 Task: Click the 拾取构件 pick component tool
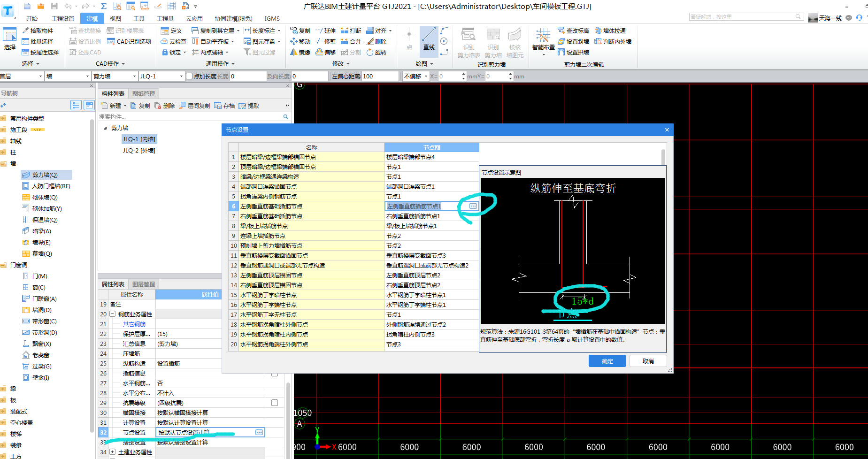[38, 31]
